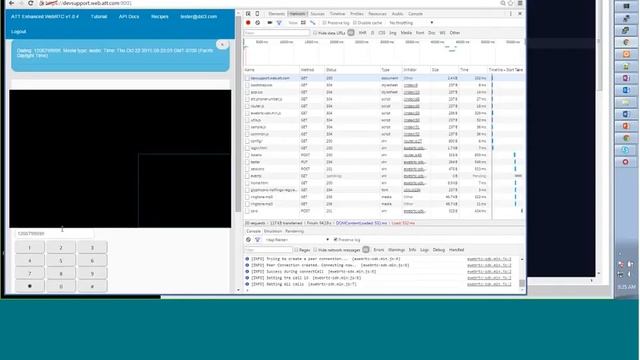Toggle the Network overview view icon
The height and width of the screenshot is (360, 640).
[313, 23]
